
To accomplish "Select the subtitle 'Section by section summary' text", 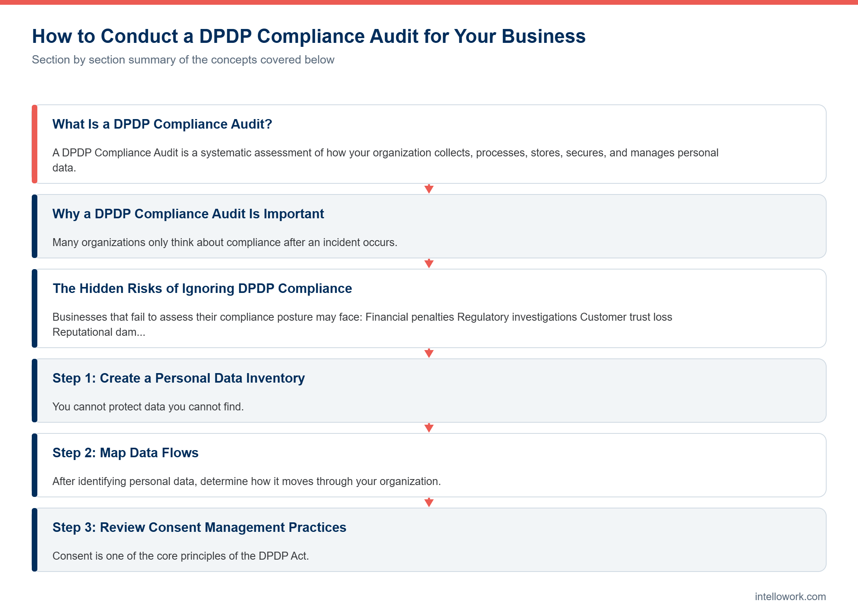I will (x=183, y=60).
